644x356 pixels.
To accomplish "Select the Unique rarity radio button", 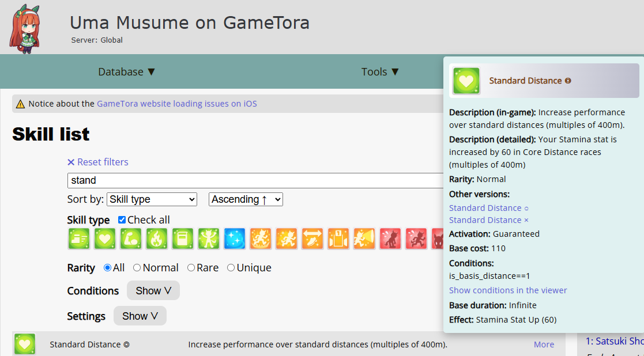I will pos(231,268).
